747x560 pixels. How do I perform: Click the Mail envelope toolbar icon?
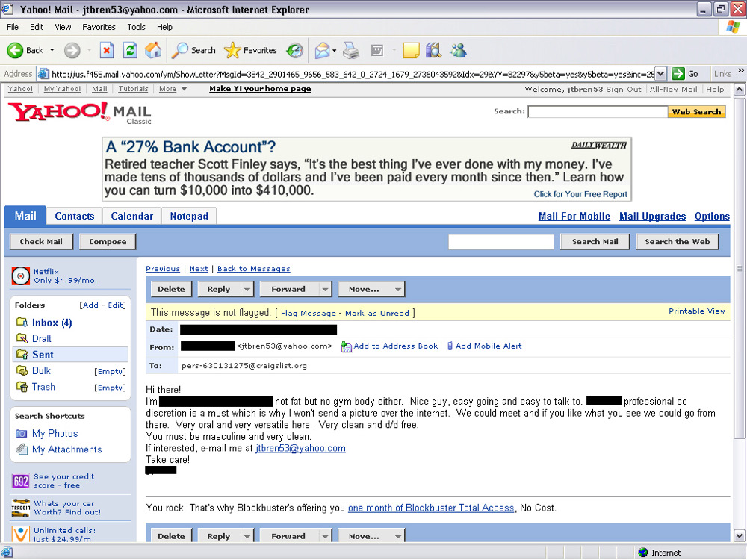[323, 50]
